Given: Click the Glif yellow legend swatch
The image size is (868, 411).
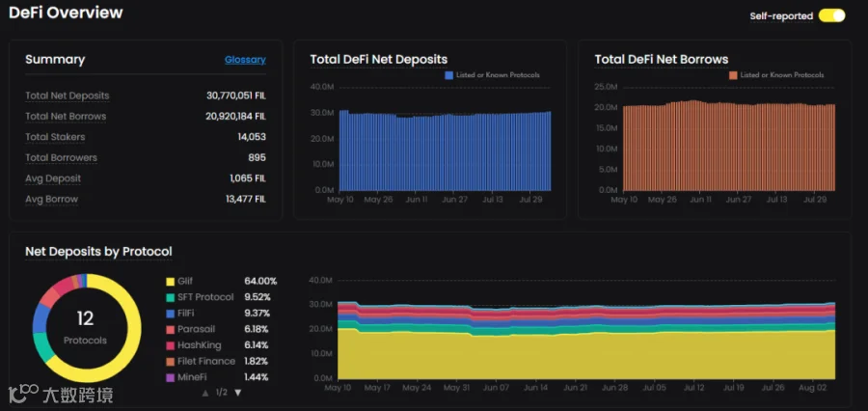Looking at the screenshot, I should (x=171, y=282).
